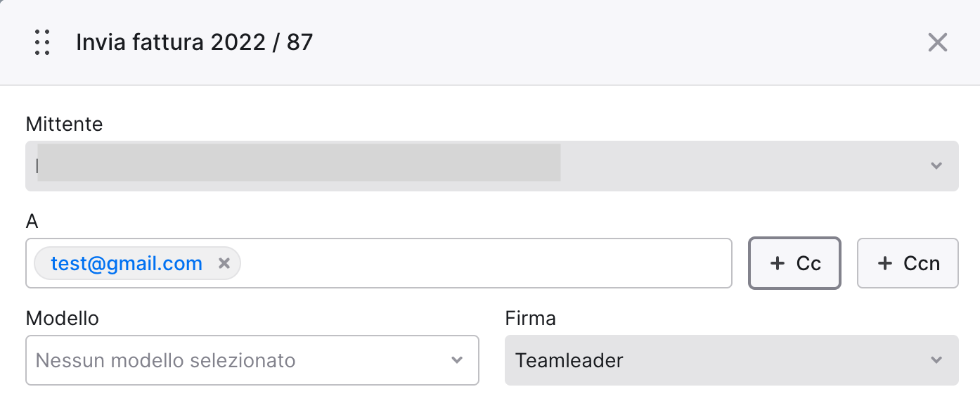This screenshot has width=980, height=394.
Task: Remove the test@gmail.com recipient chip
Action: [224, 264]
